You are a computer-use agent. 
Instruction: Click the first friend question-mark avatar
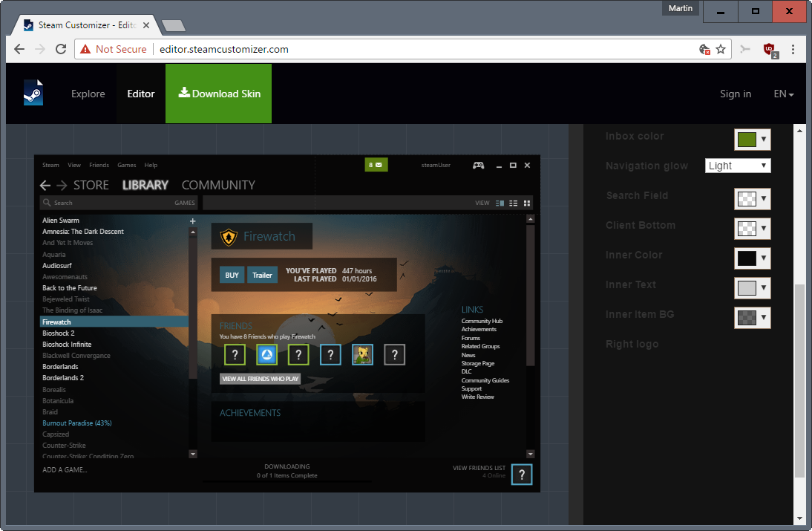235,355
